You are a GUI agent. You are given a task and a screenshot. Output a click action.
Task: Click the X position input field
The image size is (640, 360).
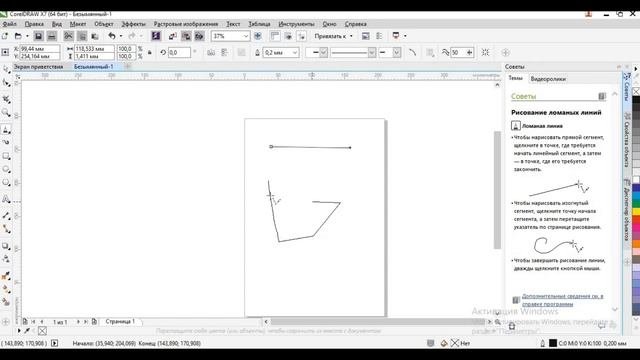pyautogui.click(x=40, y=49)
